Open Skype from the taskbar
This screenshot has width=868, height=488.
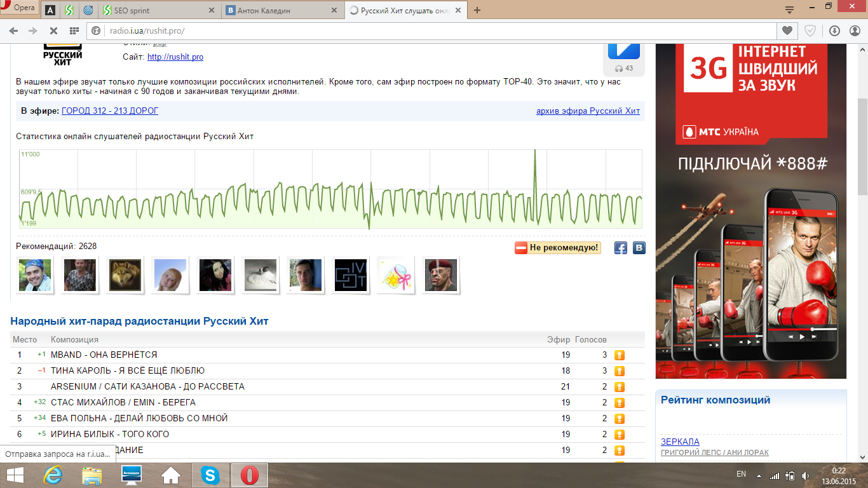click(x=210, y=475)
